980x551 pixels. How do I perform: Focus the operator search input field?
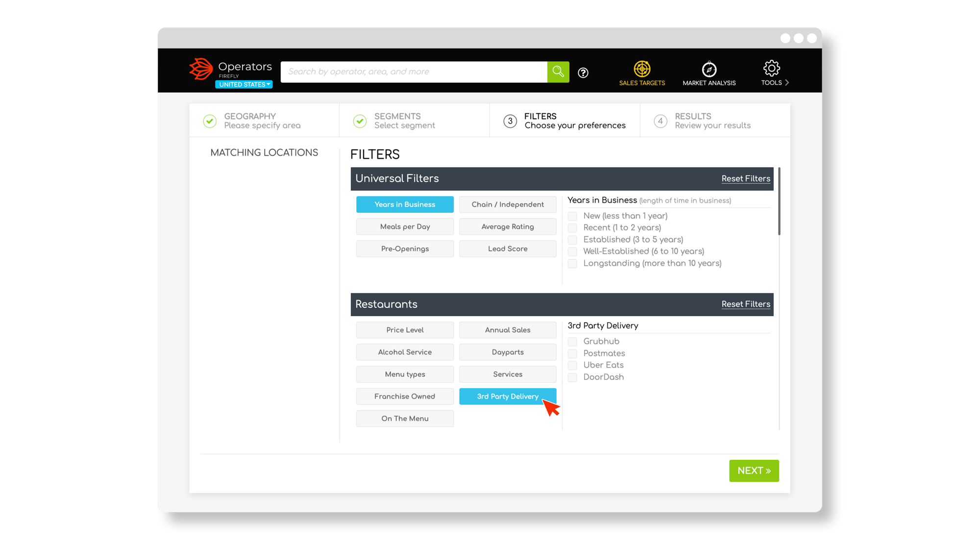pyautogui.click(x=414, y=72)
